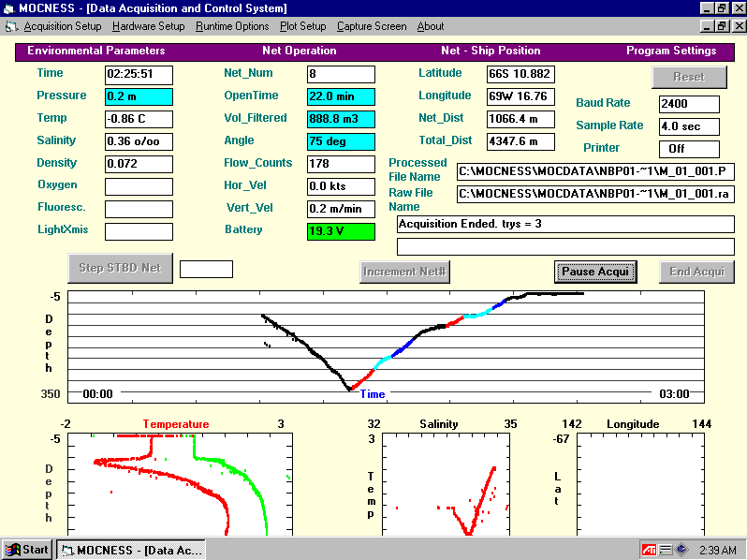Image resolution: width=747 pixels, height=560 pixels.
Task: Click the End Acqui button
Action: [x=696, y=272]
